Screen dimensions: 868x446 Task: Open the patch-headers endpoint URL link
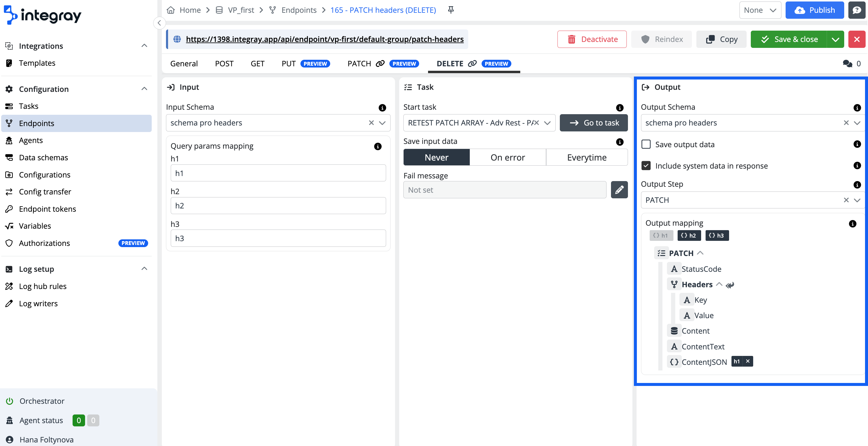point(325,40)
